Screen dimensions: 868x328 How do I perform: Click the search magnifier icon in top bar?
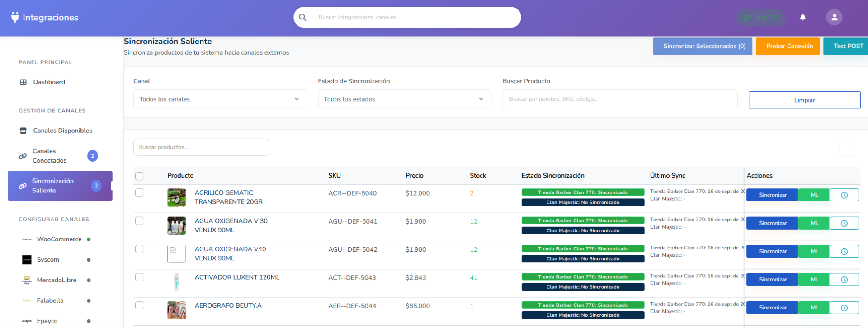point(303,17)
